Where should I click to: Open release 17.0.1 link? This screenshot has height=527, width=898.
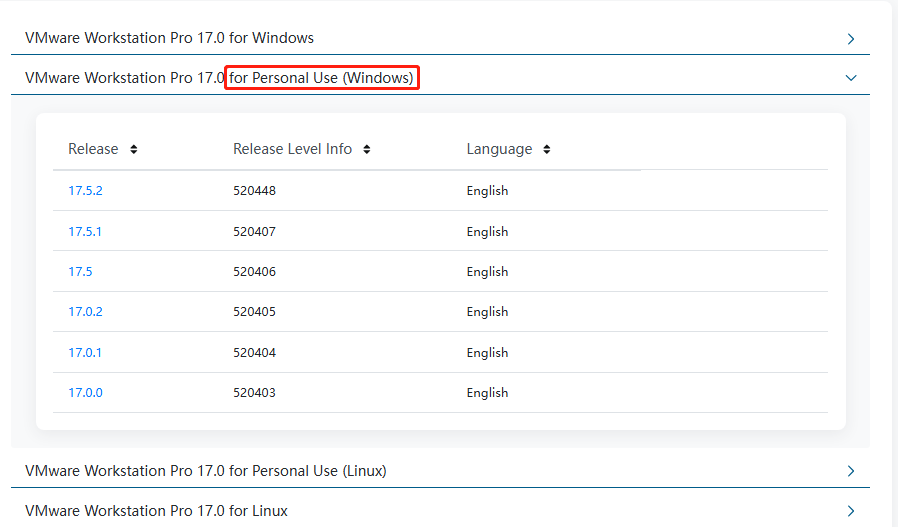pos(85,353)
